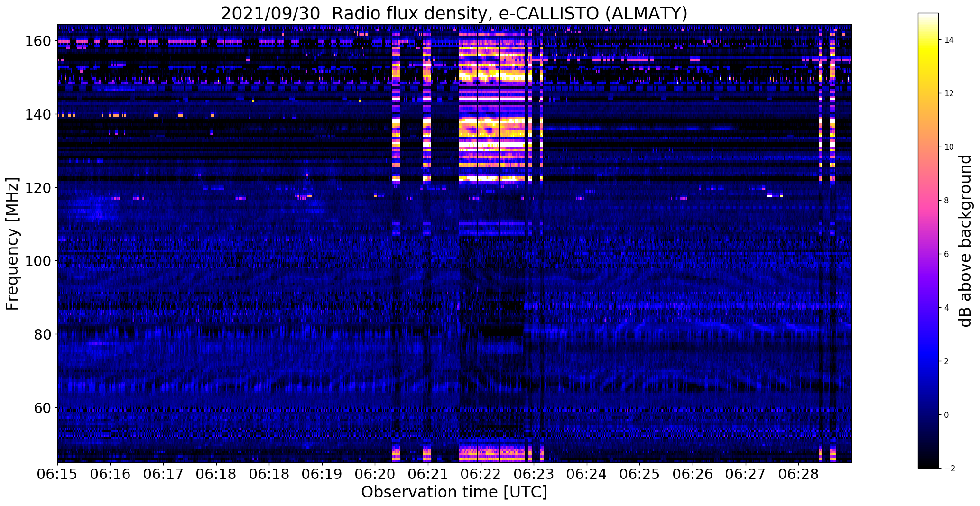The image size is (980, 506).
Task: Pick the 10 value on the colorbar scale
Action: (x=949, y=147)
